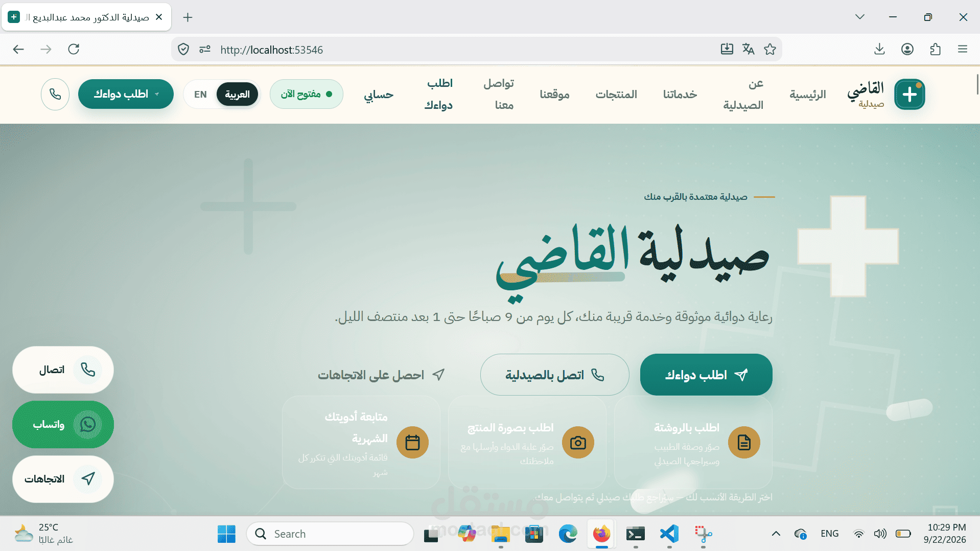The height and width of the screenshot is (551, 980).
Task: Open the الرئيسية nav item
Action: pos(808,94)
